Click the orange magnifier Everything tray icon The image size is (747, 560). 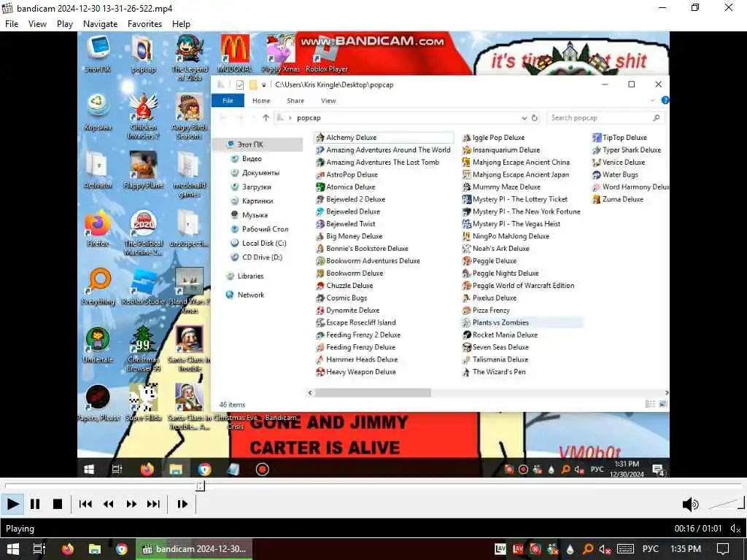(588, 549)
